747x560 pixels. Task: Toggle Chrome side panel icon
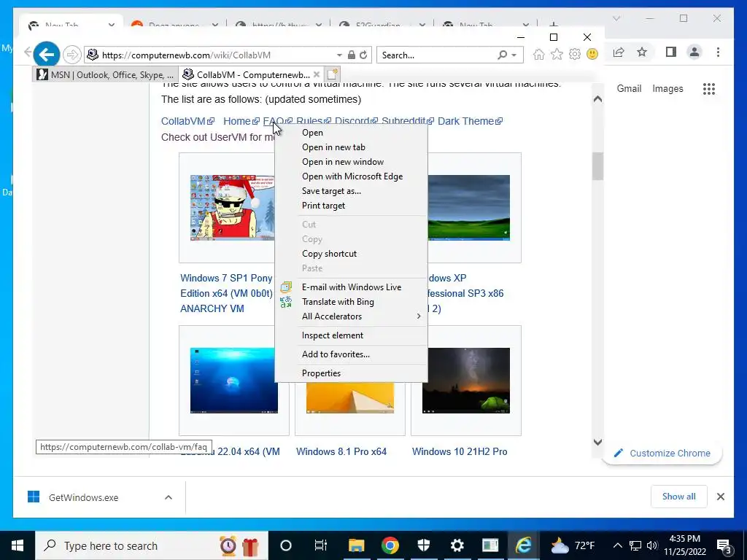pos(671,52)
